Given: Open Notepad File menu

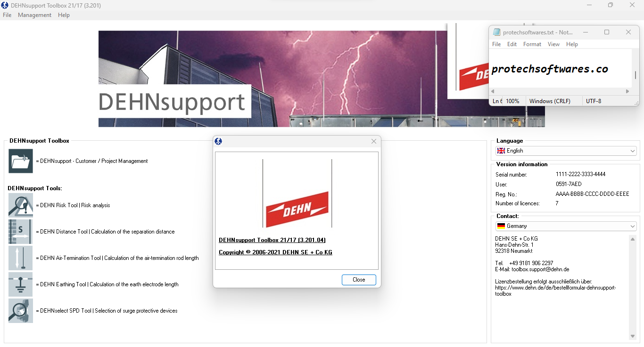Looking at the screenshot, I should pyautogui.click(x=496, y=44).
